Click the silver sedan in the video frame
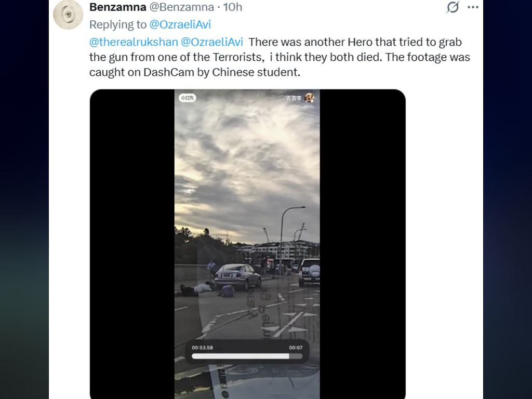The width and height of the screenshot is (532, 399). pyautogui.click(x=237, y=276)
